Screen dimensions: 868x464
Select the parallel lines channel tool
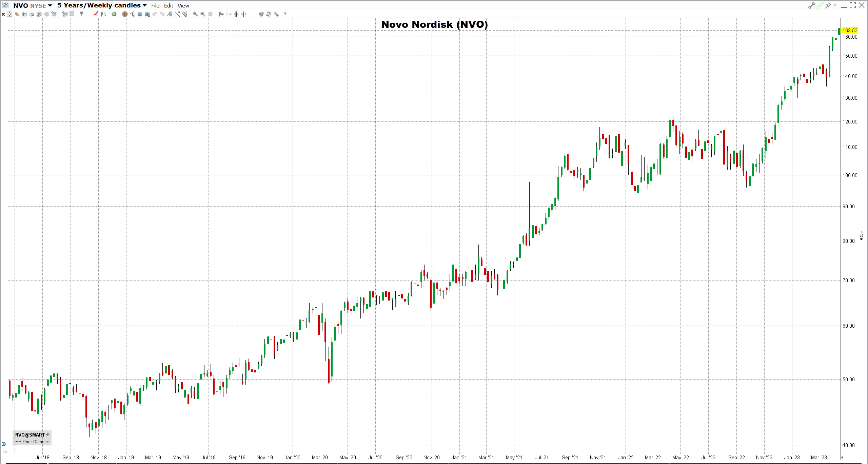click(185, 14)
